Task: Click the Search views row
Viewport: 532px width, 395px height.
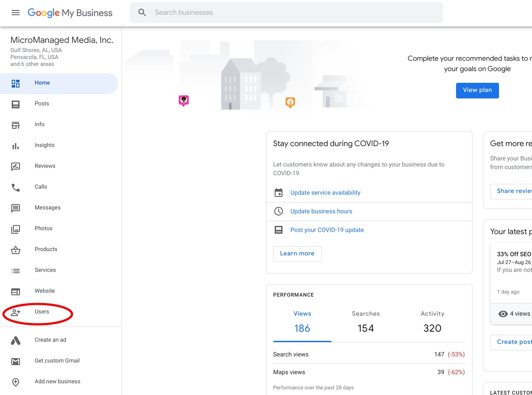Action: (x=369, y=355)
